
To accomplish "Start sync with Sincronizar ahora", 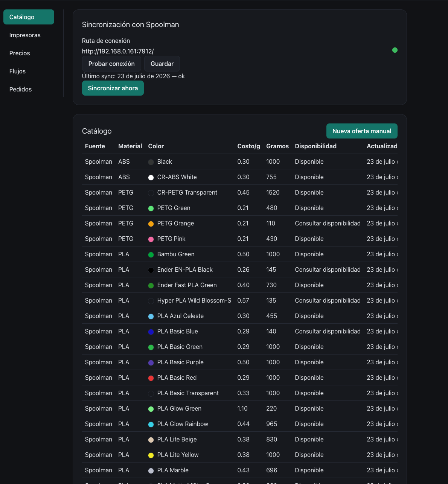I will pyautogui.click(x=113, y=88).
